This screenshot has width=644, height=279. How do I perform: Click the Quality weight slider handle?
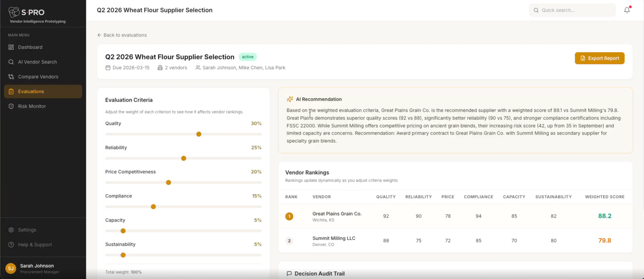199,134
